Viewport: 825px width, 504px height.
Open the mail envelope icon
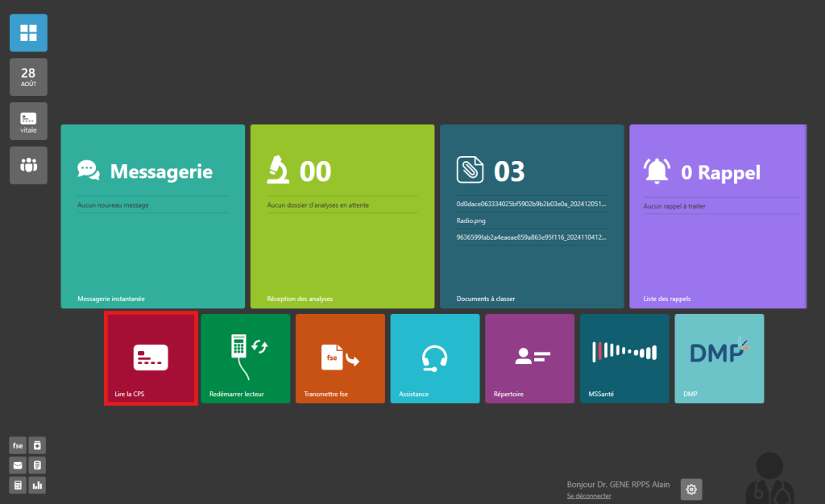[x=17, y=465]
